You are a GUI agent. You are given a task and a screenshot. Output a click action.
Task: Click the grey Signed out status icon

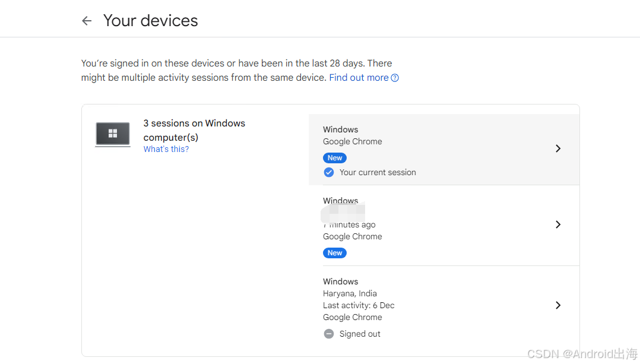tap(329, 334)
